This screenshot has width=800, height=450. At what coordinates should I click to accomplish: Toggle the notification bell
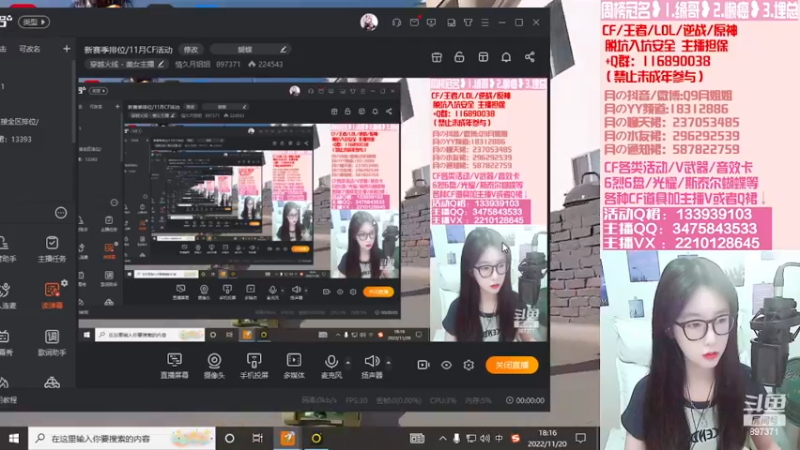(506, 57)
